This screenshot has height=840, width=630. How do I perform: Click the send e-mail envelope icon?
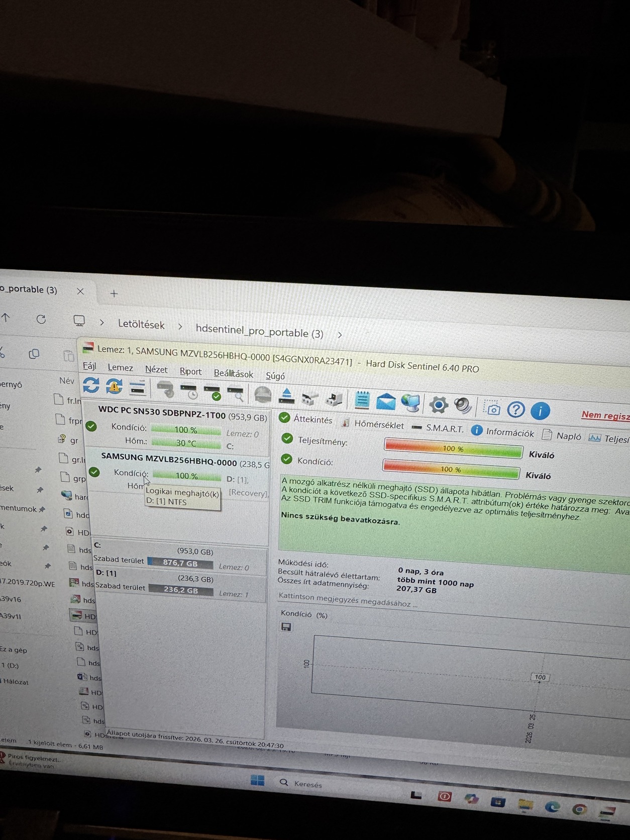point(386,402)
